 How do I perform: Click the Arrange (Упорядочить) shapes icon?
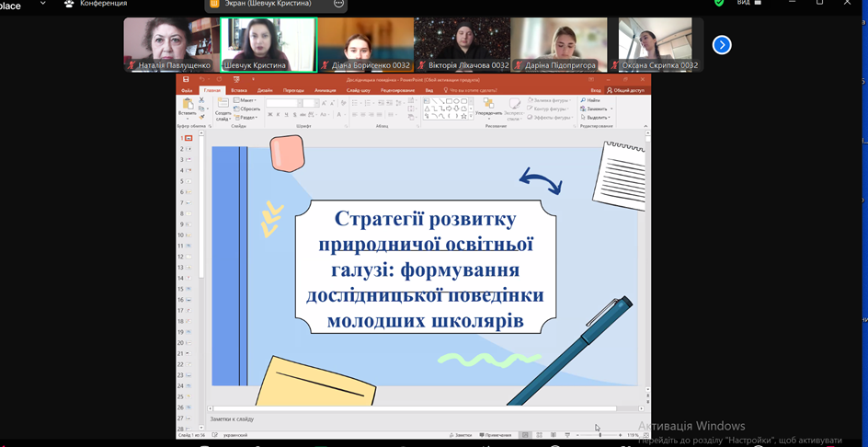(x=488, y=106)
